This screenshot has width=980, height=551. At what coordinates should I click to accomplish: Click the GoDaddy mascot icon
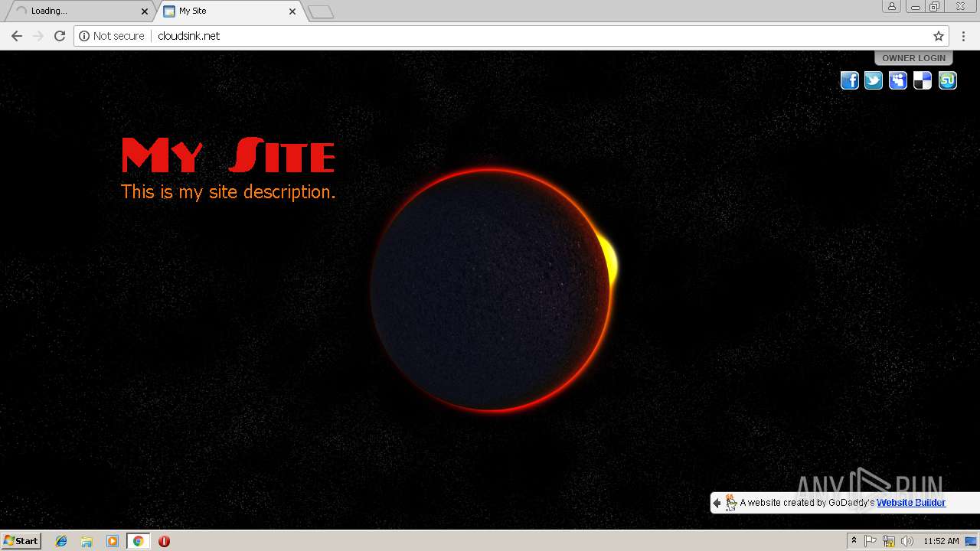[x=731, y=503]
